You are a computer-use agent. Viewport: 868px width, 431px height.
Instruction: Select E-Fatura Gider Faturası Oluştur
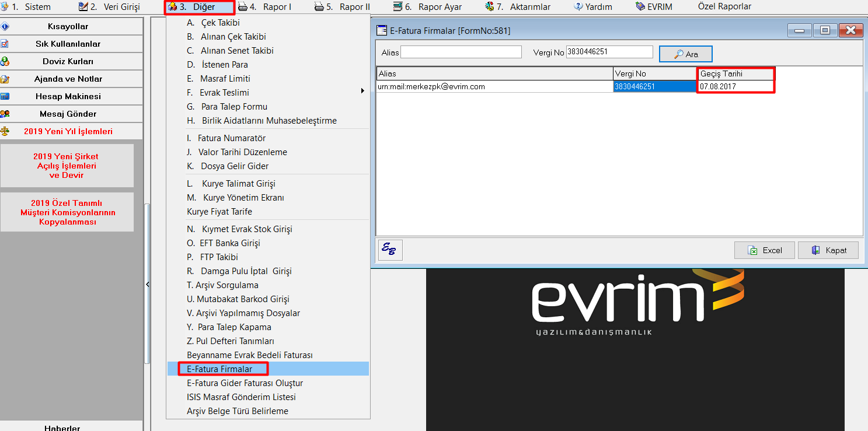pyautogui.click(x=245, y=383)
